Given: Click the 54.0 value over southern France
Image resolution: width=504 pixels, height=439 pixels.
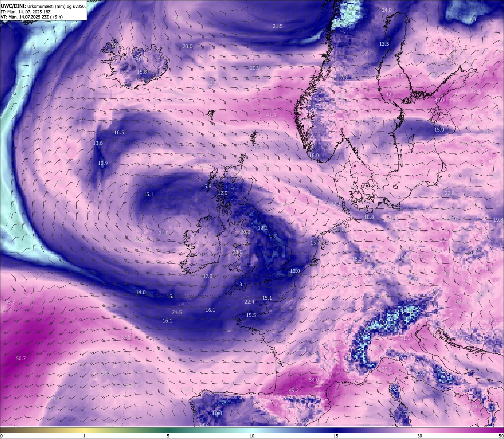Looking at the screenshot, I should point(314,380).
